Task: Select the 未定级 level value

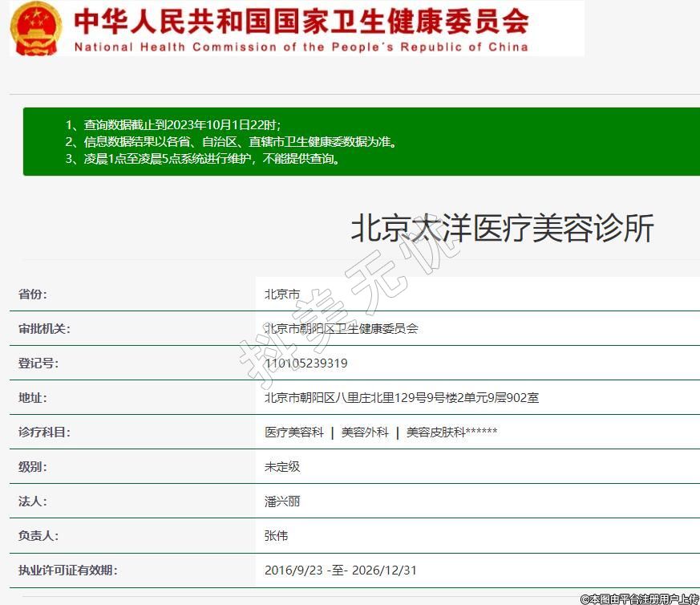Action: [x=282, y=467]
